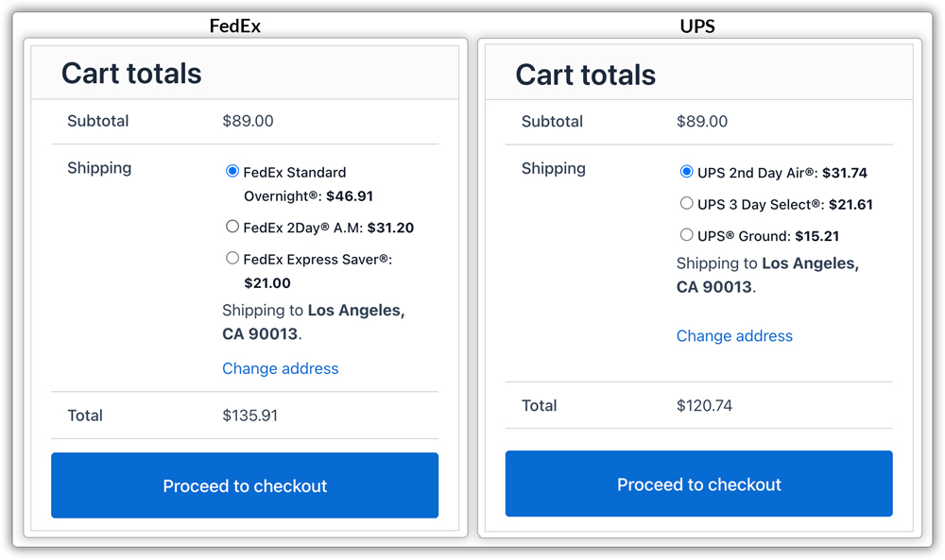Click the FedEx column heading
The width and height of the screenshot is (945, 560).
pyautogui.click(x=234, y=26)
